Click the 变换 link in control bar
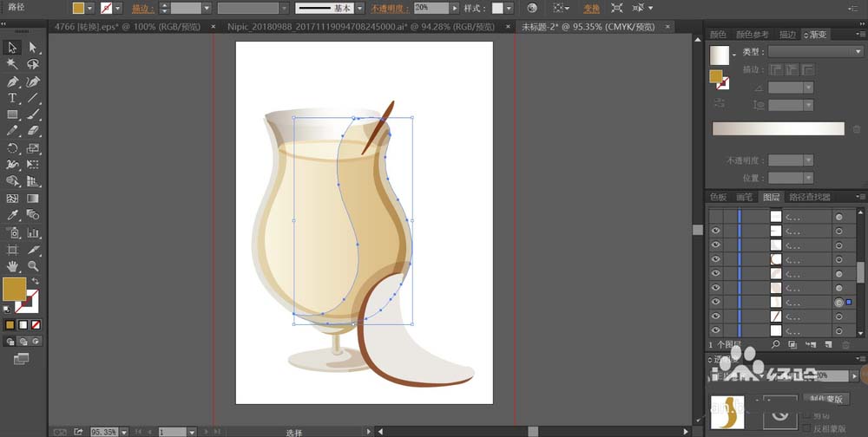Image resolution: width=868 pixels, height=437 pixels. (x=590, y=8)
